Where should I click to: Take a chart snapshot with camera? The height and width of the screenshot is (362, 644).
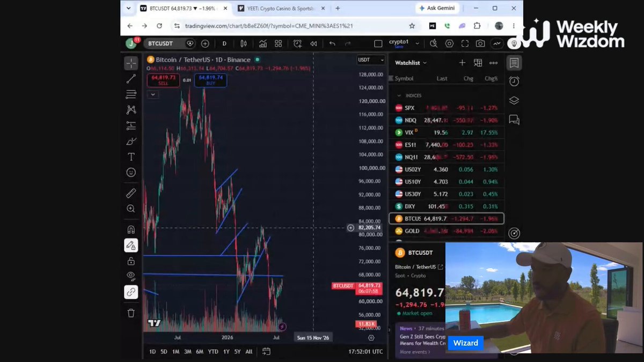click(480, 43)
